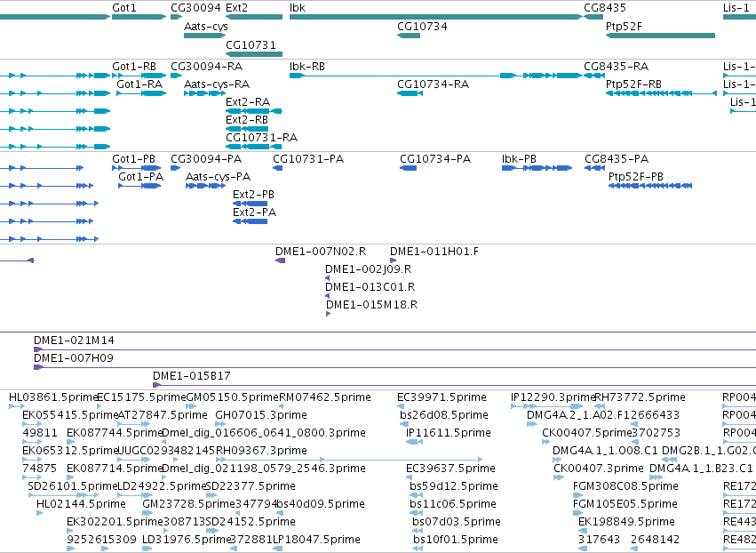Select the EC39637.5prime EST label
Image resolution: width=756 pixels, height=553 pixels.
coord(450,469)
